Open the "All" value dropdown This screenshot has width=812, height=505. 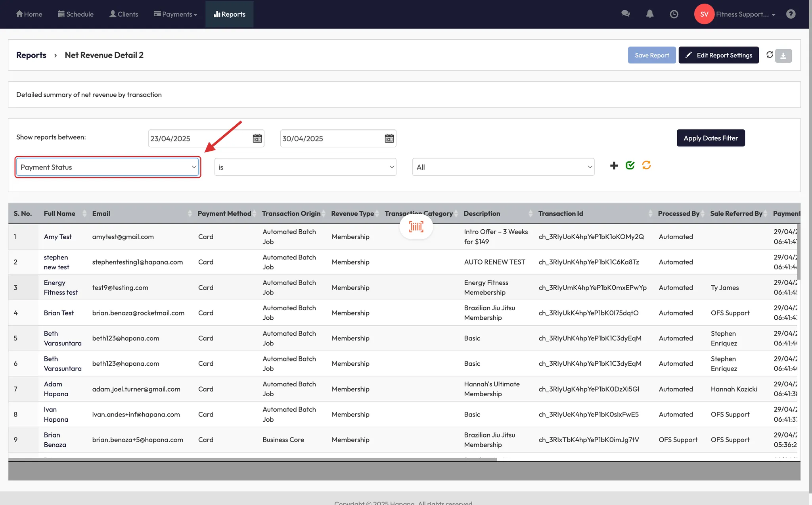tap(503, 167)
